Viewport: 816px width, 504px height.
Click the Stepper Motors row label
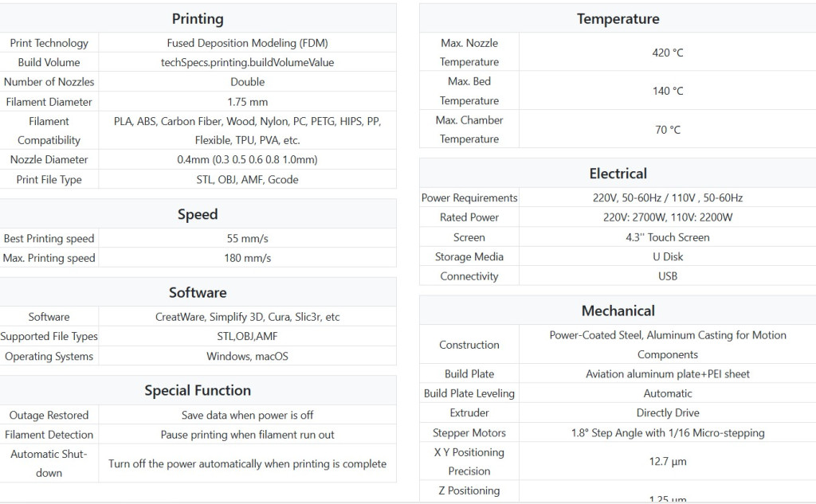point(469,433)
